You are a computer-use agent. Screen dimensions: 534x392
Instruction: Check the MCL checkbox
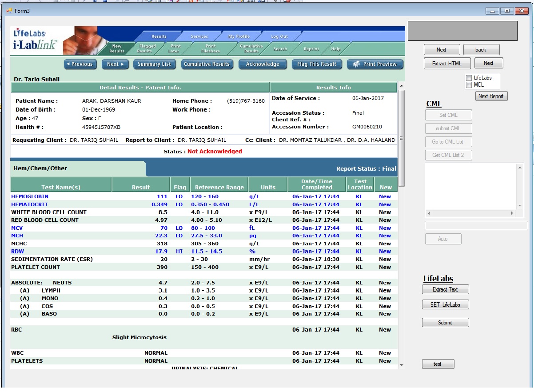(x=469, y=84)
